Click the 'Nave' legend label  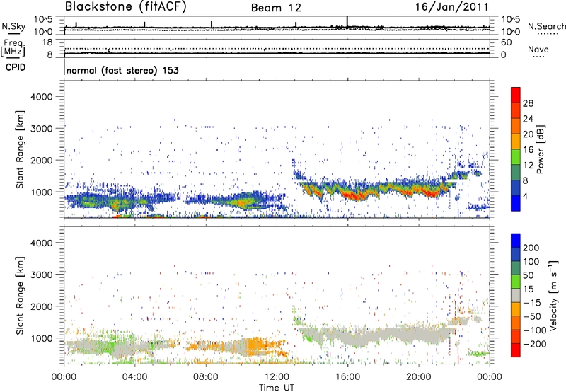538,50
